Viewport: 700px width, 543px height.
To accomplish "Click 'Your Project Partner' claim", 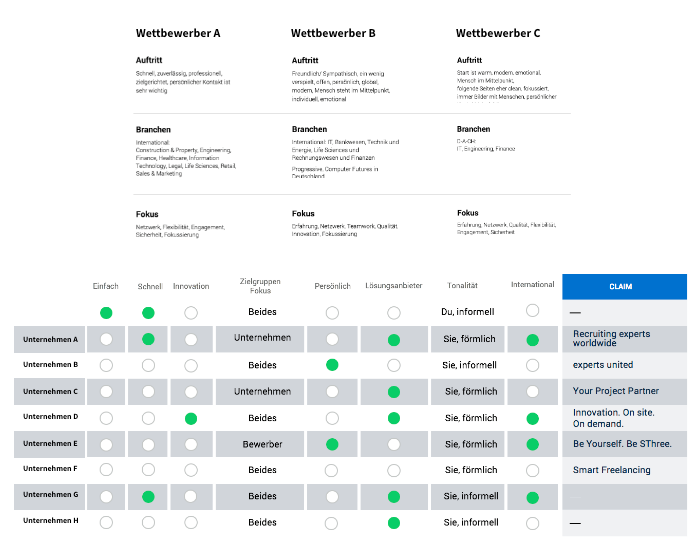I will point(616,391).
